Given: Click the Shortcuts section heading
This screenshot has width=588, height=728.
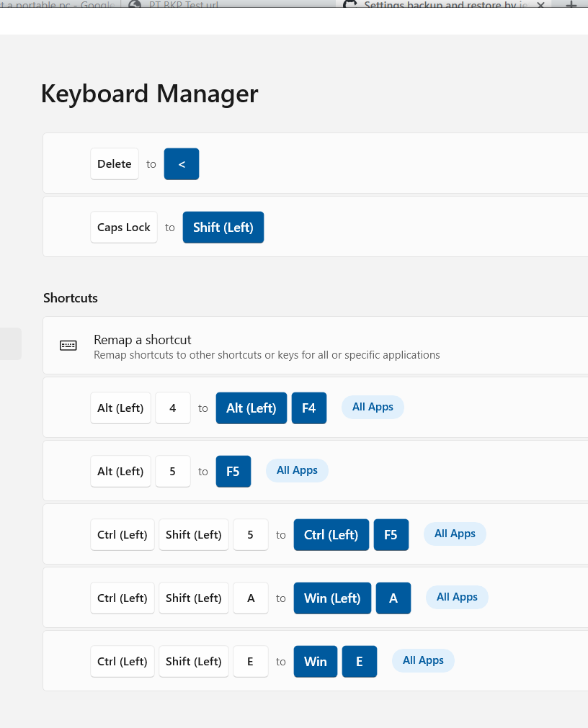Looking at the screenshot, I should (71, 298).
